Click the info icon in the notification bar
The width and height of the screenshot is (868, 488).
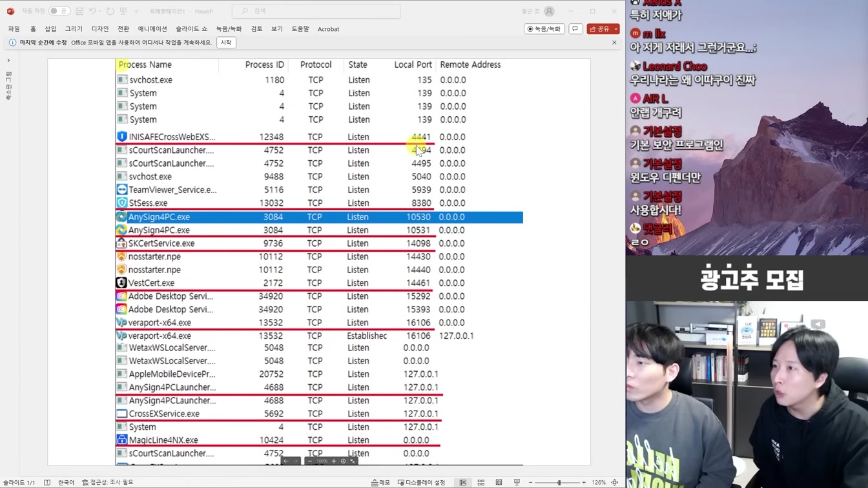click(x=12, y=43)
